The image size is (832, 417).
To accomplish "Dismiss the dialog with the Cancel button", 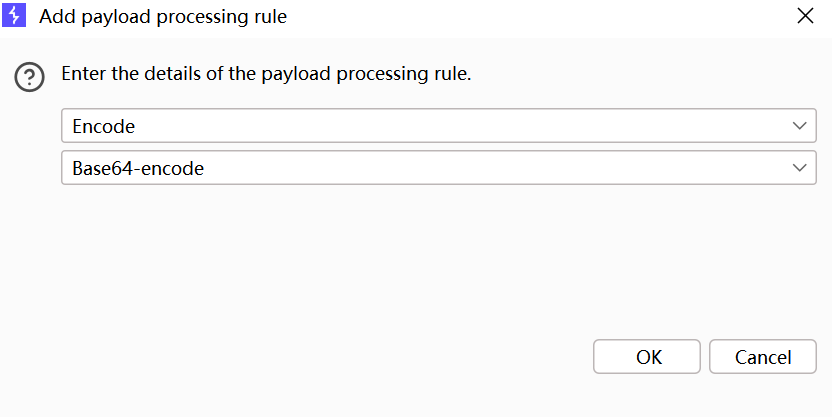I will 762,357.
